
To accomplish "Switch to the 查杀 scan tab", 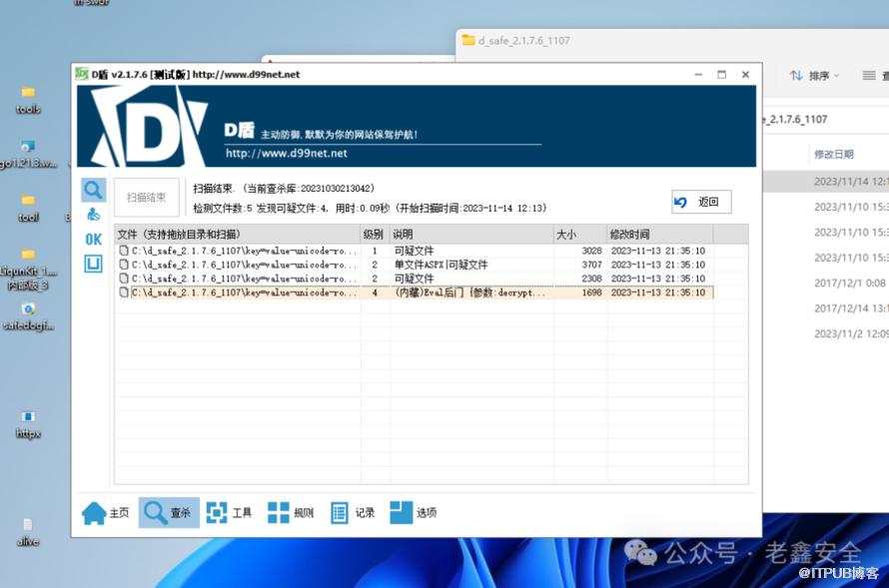I will [x=168, y=512].
